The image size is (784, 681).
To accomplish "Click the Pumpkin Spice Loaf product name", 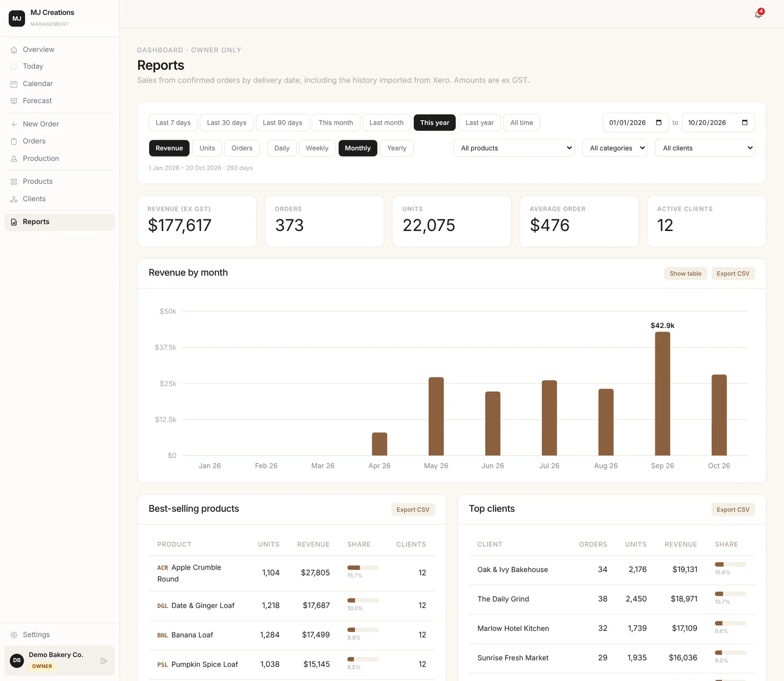I will 205,665.
